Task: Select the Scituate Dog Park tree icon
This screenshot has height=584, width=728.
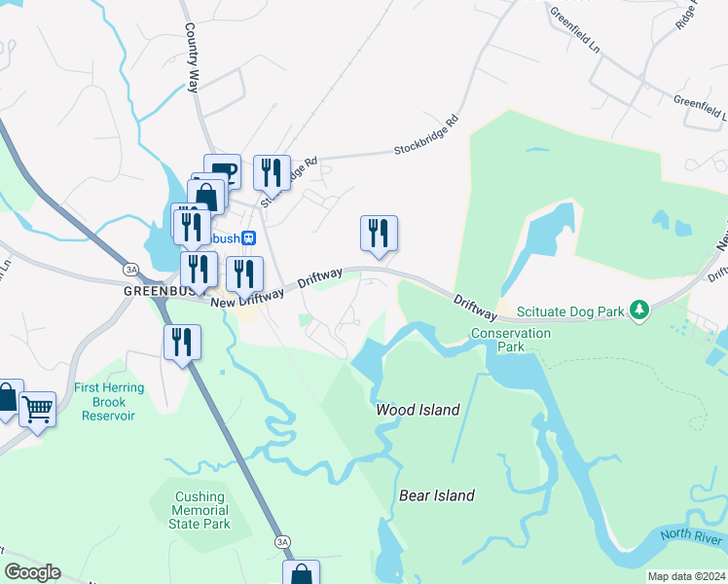Action: tap(639, 310)
